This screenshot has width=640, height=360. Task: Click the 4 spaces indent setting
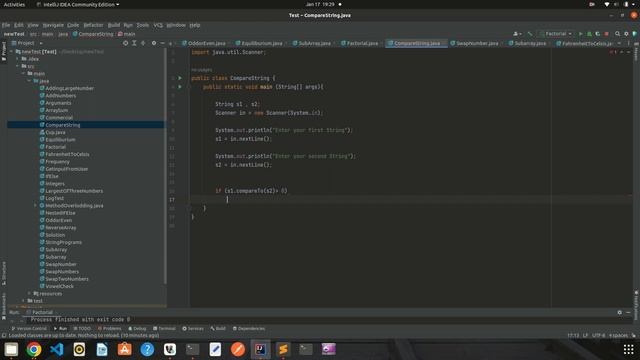tap(618, 336)
